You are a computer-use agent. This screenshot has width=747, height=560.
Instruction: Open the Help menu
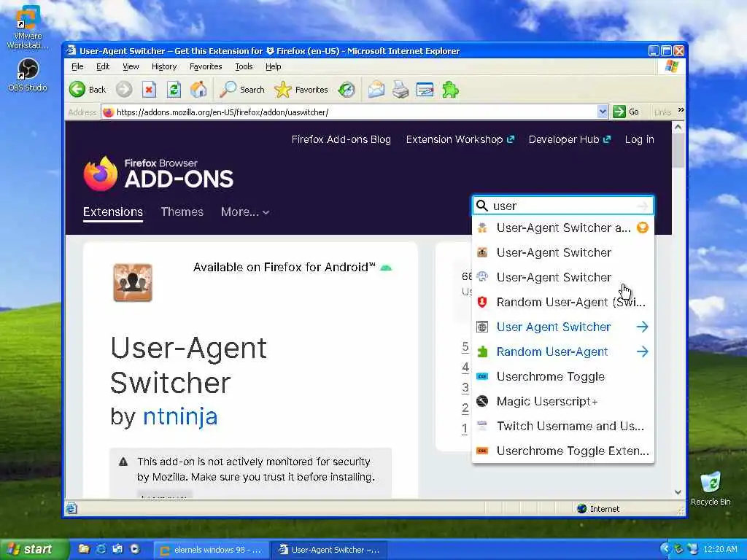click(273, 66)
